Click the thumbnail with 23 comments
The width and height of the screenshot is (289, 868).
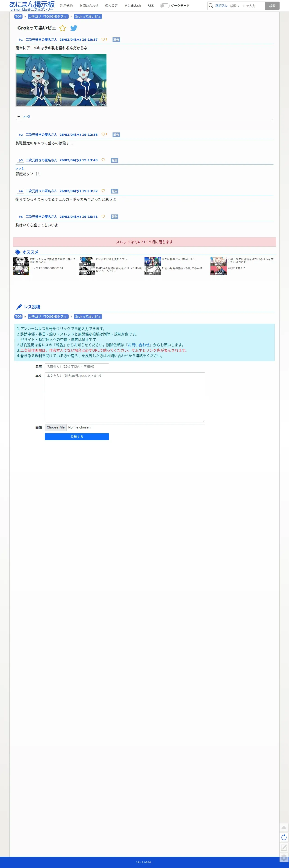pyautogui.click(x=87, y=262)
